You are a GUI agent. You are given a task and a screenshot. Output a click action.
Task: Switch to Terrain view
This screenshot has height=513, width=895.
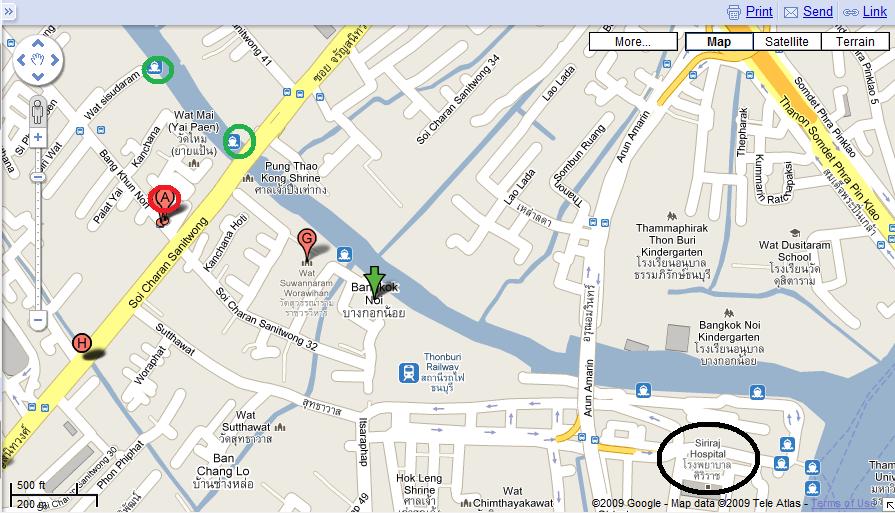click(x=855, y=42)
